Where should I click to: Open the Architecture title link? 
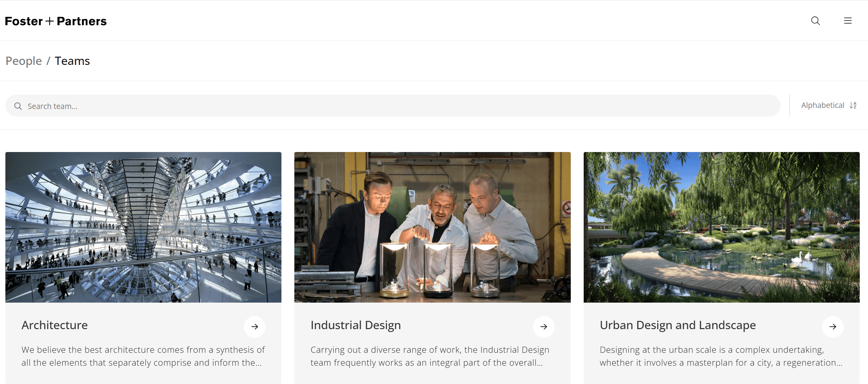[54, 325]
